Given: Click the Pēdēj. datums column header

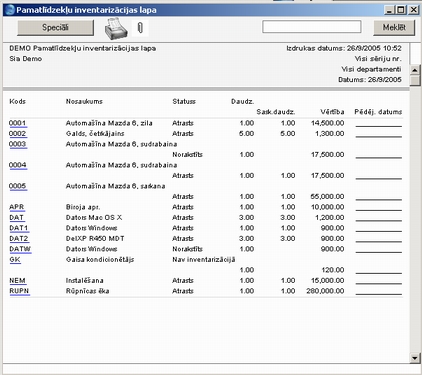Looking at the screenshot, I should pyautogui.click(x=378, y=112).
